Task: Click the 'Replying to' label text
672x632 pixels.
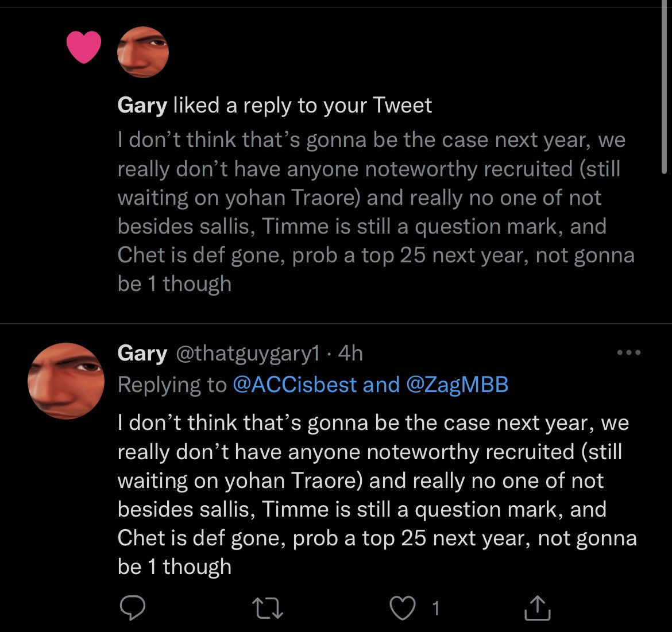Action: (x=172, y=385)
